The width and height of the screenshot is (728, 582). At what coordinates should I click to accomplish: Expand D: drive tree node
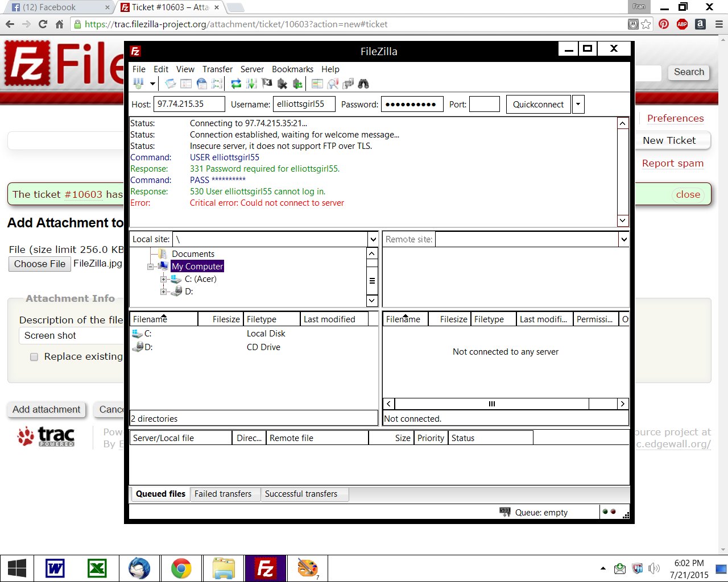163,292
